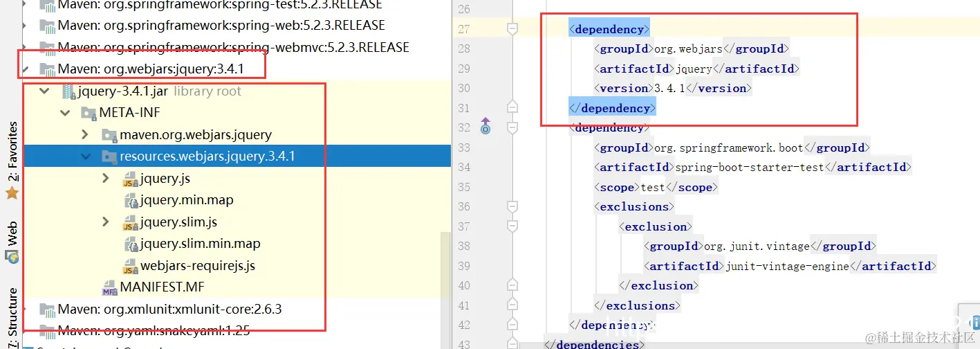Click the project tree vertical scrollbar
The image size is (980, 349).
point(446,291)
